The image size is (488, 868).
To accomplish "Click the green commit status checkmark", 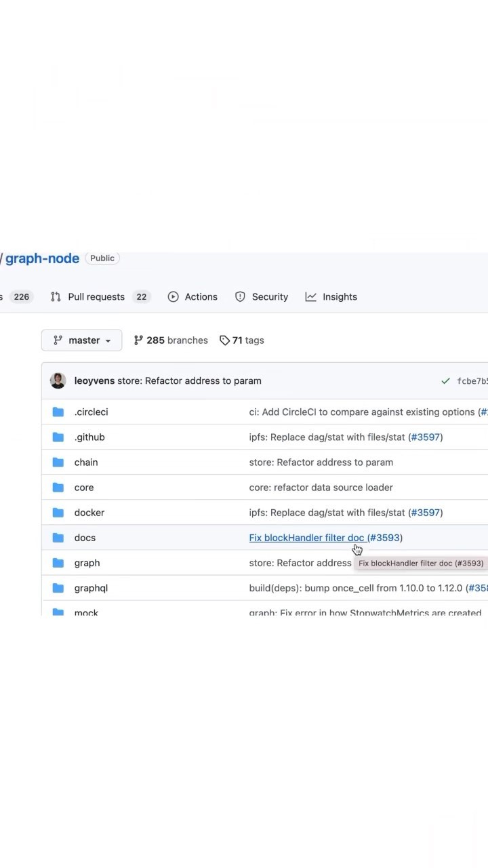I will [x=445, y=381].
